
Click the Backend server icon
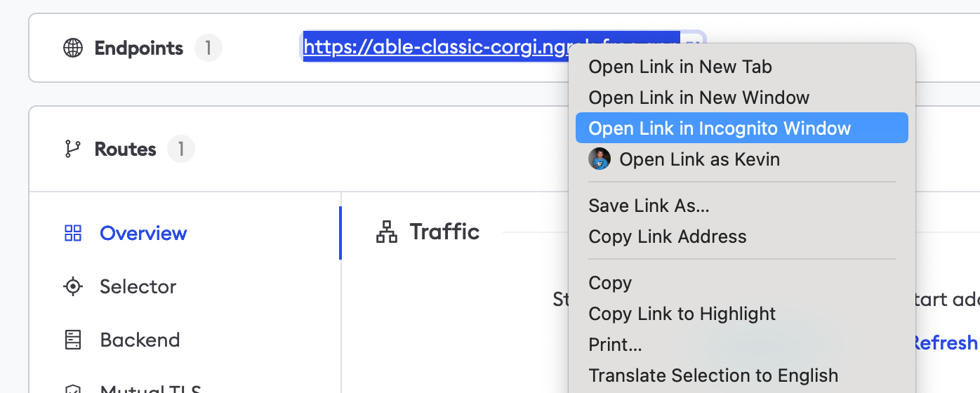[73, 340]
